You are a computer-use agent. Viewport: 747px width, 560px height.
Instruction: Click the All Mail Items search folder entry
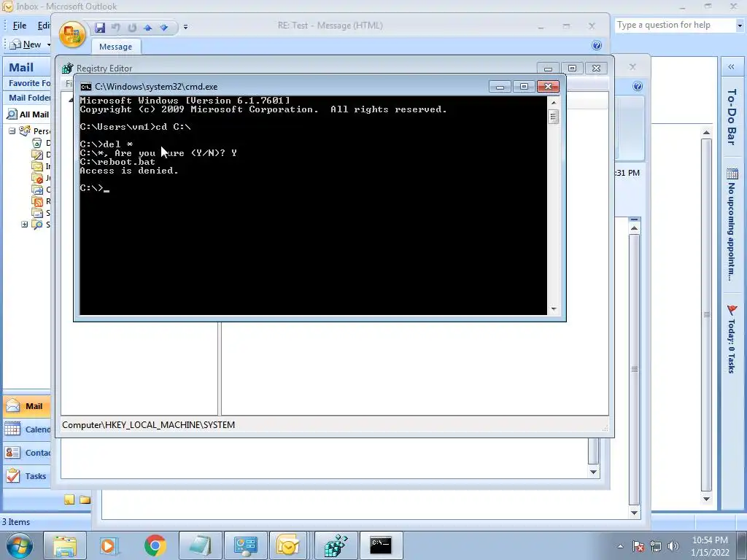point(28,114)
